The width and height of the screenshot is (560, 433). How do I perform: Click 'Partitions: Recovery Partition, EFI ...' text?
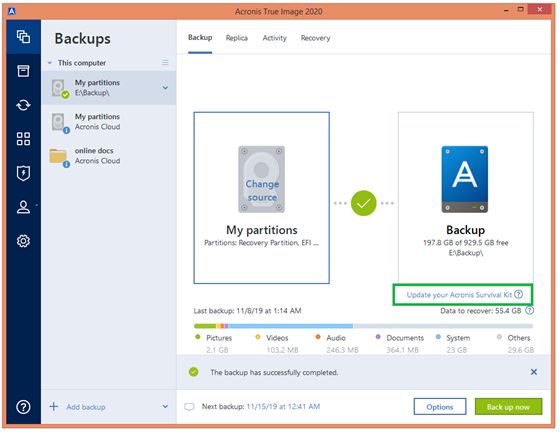coord(261,243)
